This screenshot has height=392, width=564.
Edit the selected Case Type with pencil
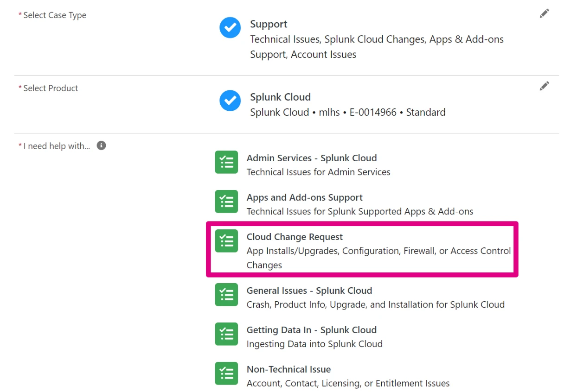pyautogui.click(x=544, y=14)
